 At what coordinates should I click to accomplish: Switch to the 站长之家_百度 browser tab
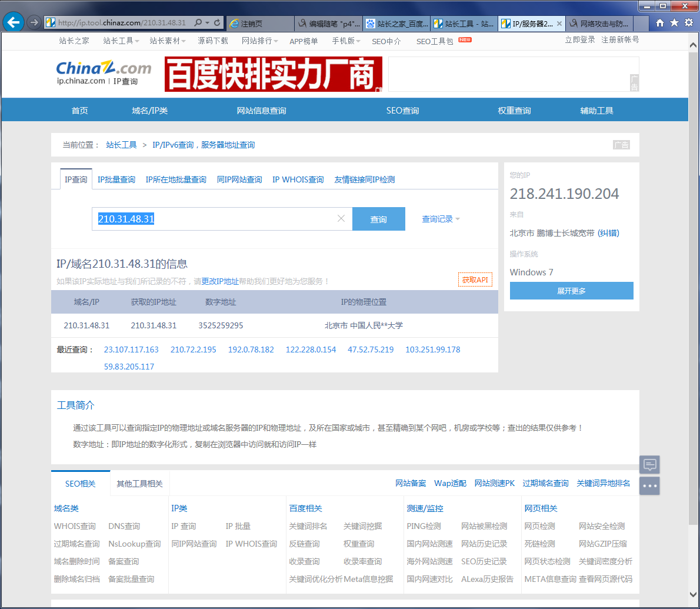point(397,24)
